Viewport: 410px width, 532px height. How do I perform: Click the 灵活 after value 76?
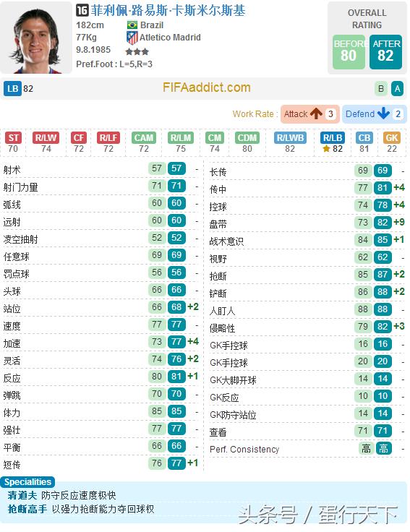[x=176, y=359]
